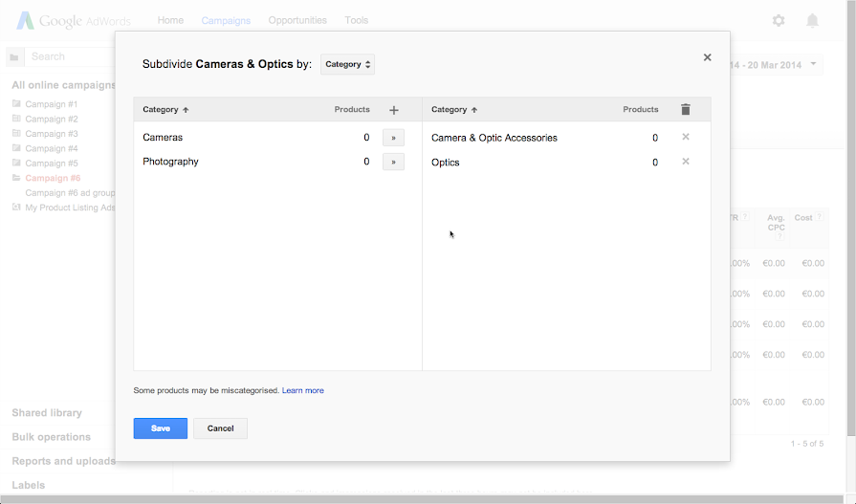Open the Tools menu
This screenshot has width=856, height=504.
[x=357, y=20]
